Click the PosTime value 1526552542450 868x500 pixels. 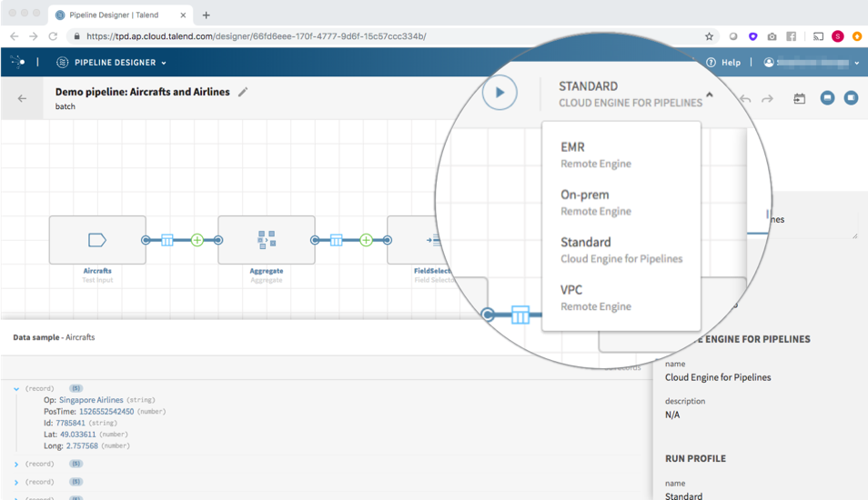point(106,412)
